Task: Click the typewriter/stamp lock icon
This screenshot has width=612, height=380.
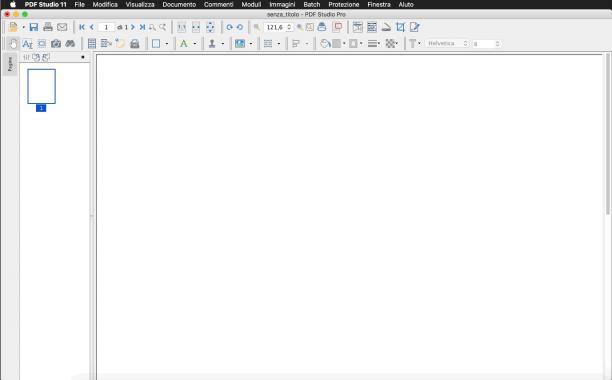Action: tap(135, 44)
